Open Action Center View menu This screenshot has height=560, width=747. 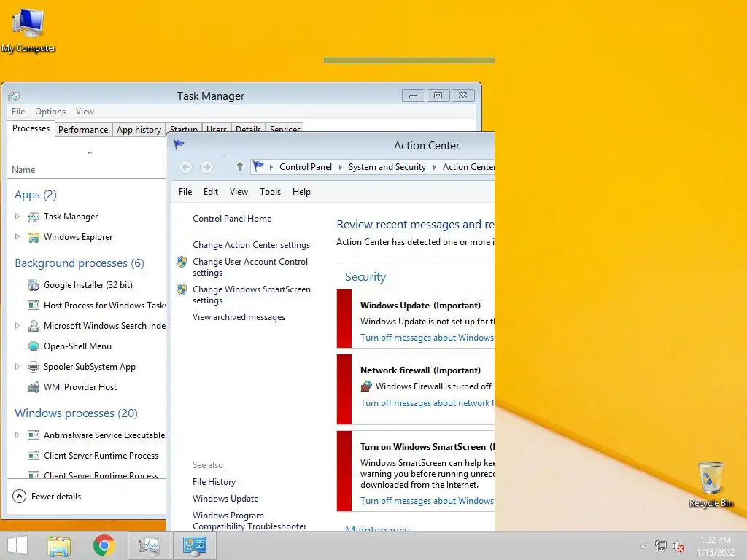pos(239,192)
